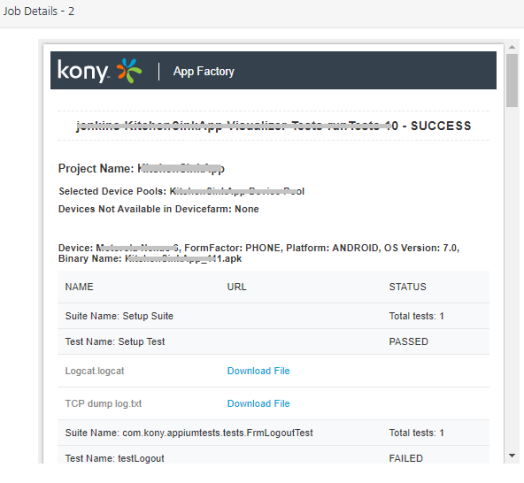
Task: Click the NAME column header
Action: [x=79, y=287]
